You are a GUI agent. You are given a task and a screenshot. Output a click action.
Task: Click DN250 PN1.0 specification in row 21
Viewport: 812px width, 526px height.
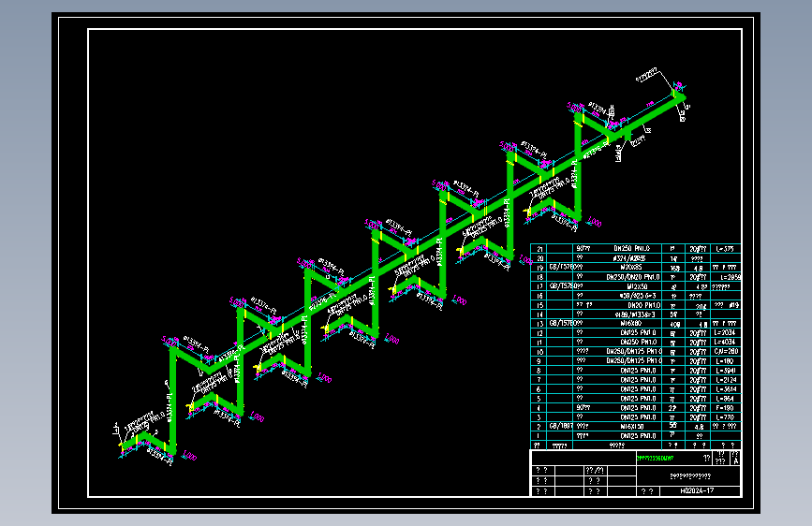pos(632,249)
